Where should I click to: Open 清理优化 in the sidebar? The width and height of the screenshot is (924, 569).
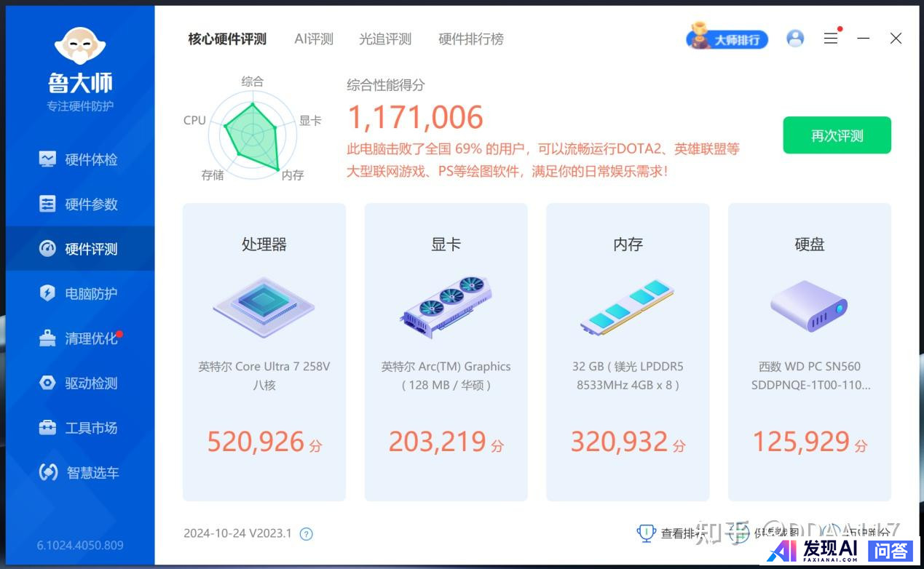point(80,338)
